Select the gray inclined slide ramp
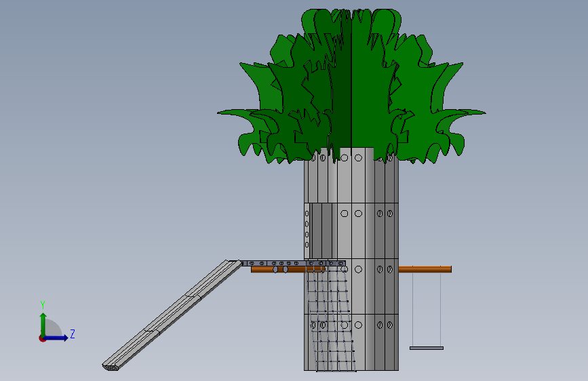 click(x=172, y=315)
